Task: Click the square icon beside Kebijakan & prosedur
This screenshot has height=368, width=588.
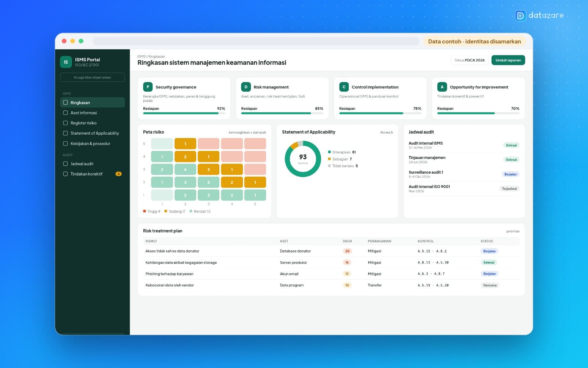Action: pos(65,144)
